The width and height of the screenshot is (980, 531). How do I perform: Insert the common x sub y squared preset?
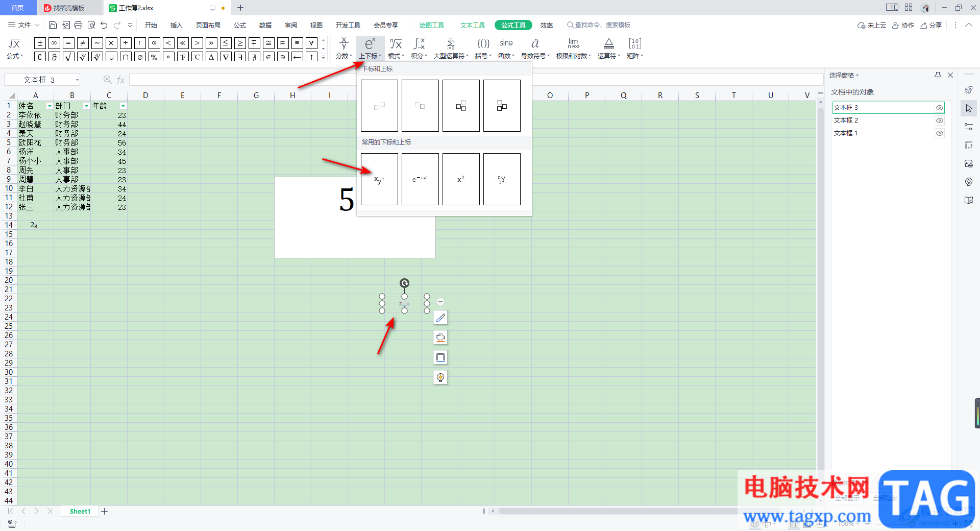point(379,179)
